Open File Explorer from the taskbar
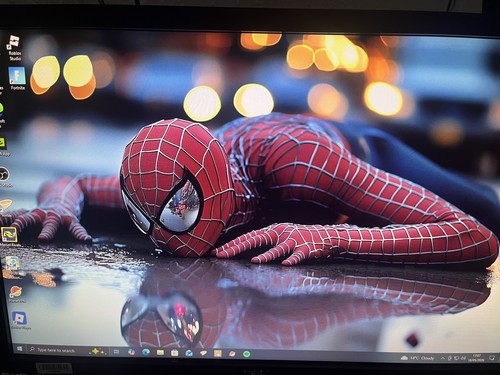The width and height of the screenshot is (500, 375). tap(160, 353)
